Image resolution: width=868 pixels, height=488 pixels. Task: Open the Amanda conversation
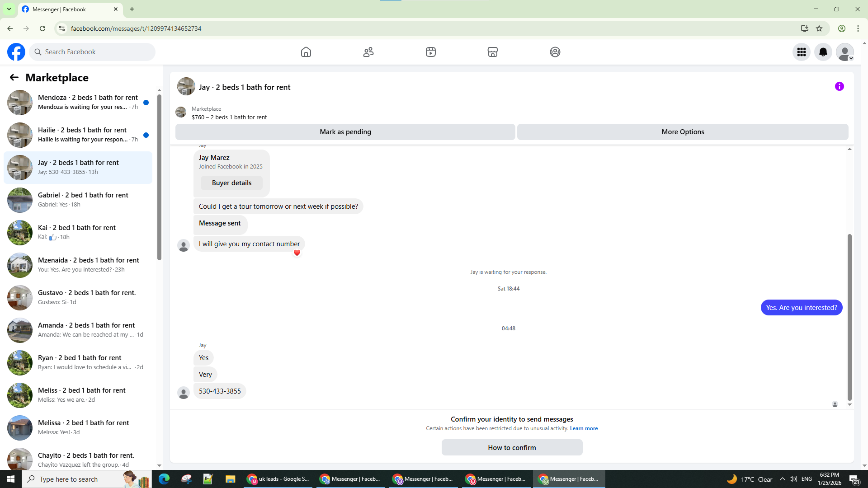tap(78, 330)
